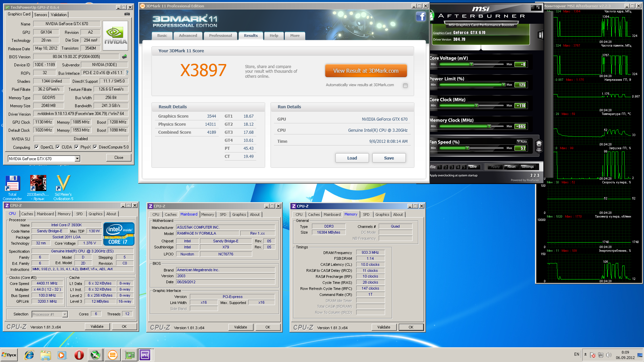Click the User Define fan gear icon
Screen dimensions: 644x362
(x=539, y=145)
